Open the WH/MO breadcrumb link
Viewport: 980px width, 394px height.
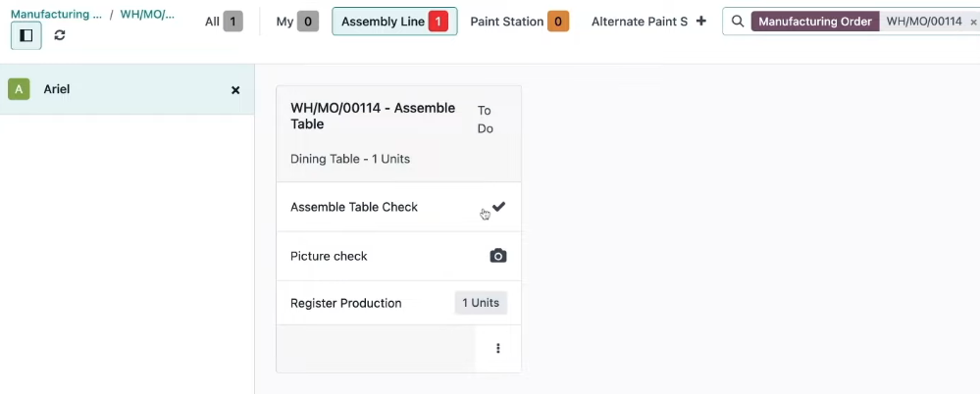click(x=147, y=14)
